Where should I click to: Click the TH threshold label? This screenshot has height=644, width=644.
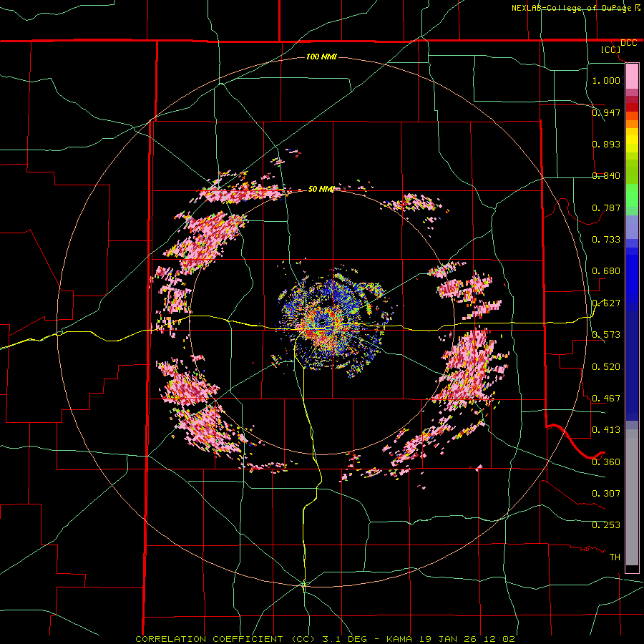pos(615,557)
